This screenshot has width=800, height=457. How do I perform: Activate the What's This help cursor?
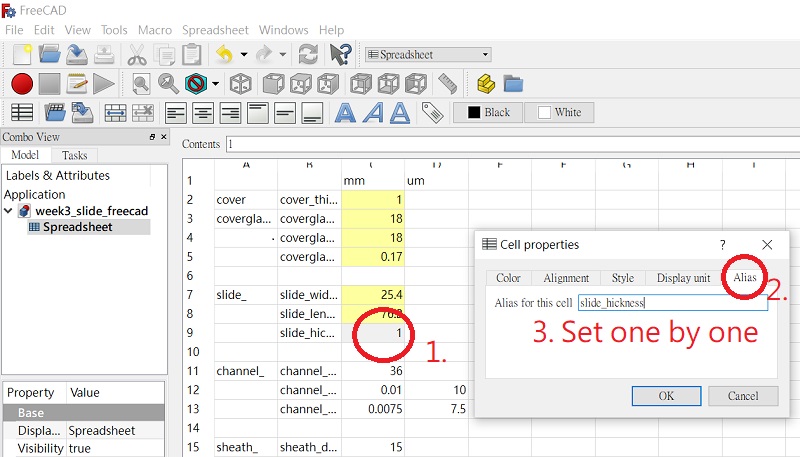[x=340, y=54]
